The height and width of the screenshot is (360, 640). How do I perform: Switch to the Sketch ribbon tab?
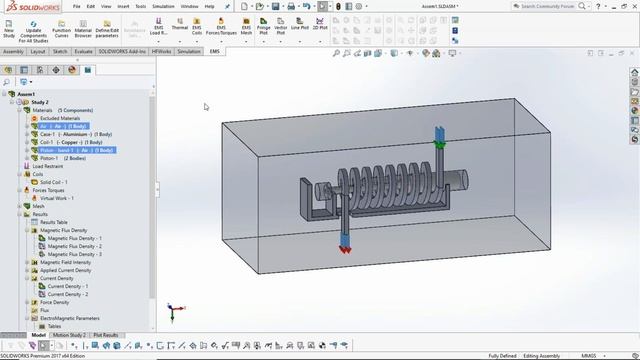(60, 51)
